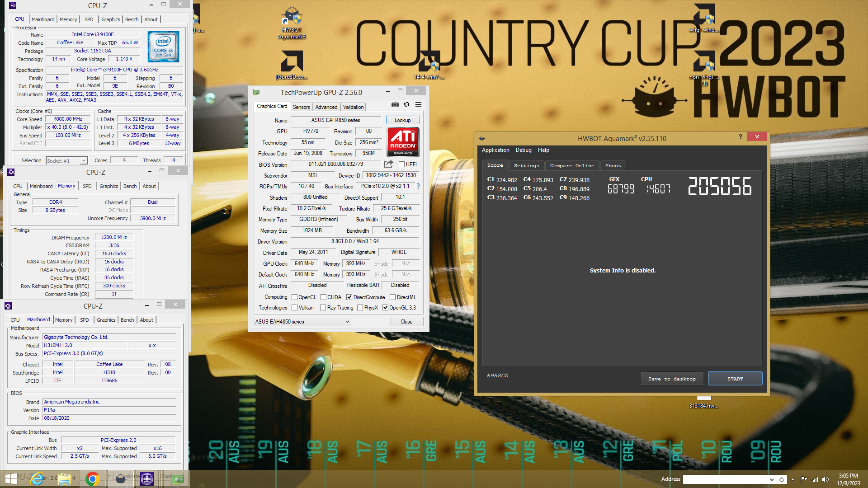Open the Validation tab in GPU-Z
The height and width of the screenshot is (488, 868).
[x=353, y=107]
